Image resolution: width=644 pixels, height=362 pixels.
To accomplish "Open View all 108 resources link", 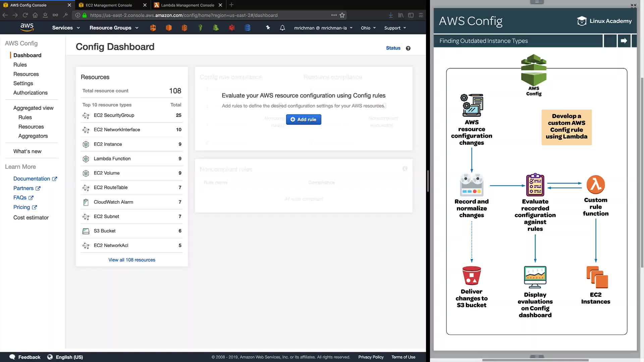I will point(132,260).
